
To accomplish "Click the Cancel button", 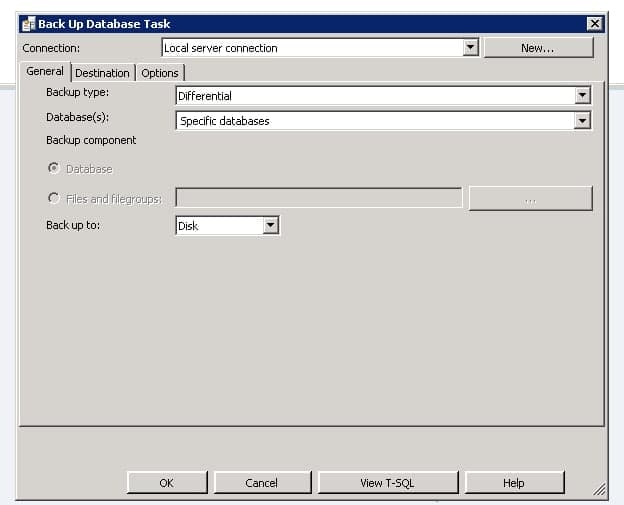I will click(x=262, y=483).
